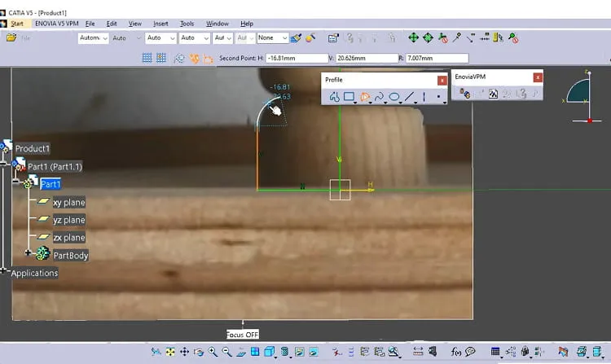Expand the Applications tree node
Image resolution: width=611 pixels, height=364 pixels.
point(3,270)
